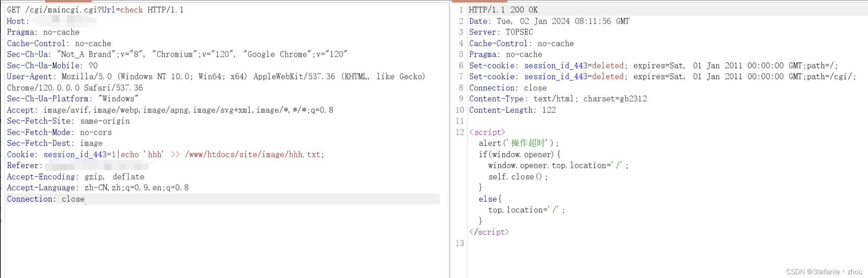
Task: Click the self.close() line
Action: click(518, 177)
